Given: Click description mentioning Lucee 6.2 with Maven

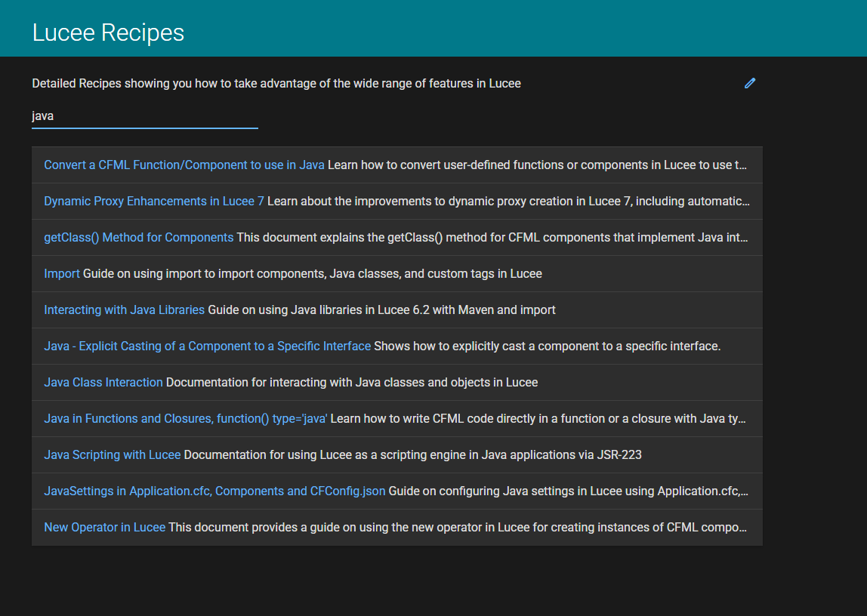Looking at the screenshot, I should coord(381,310).
